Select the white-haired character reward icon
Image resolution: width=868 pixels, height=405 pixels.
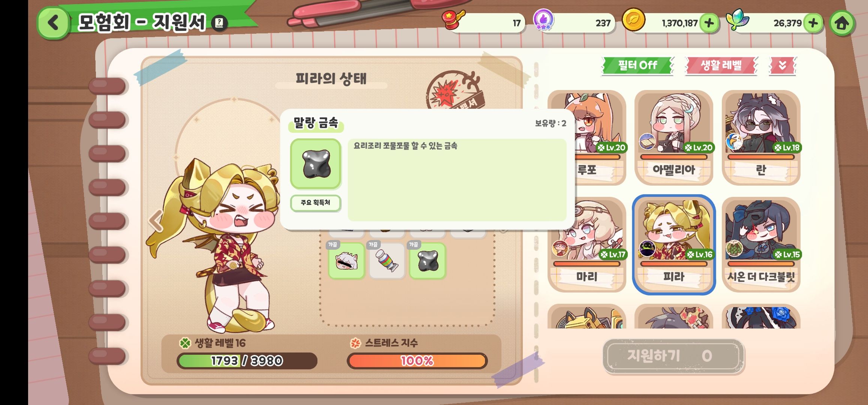pyautogui.click(x=346, y=261)
